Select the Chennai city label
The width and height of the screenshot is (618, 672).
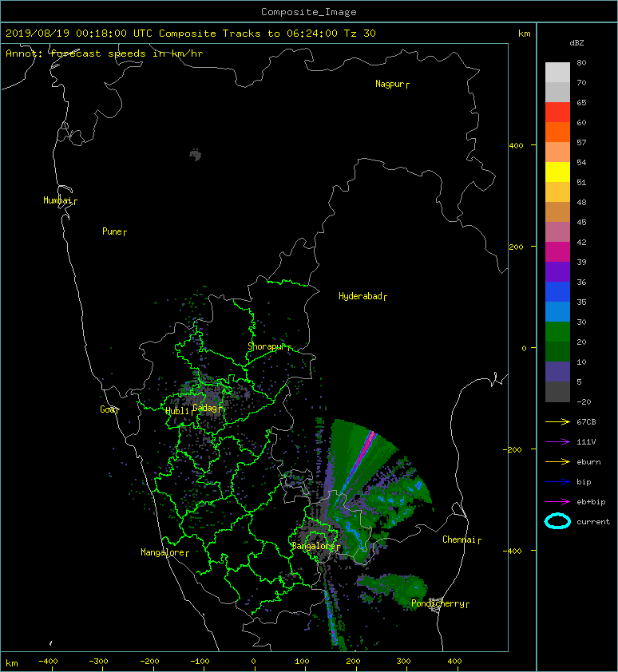point(459,540)
